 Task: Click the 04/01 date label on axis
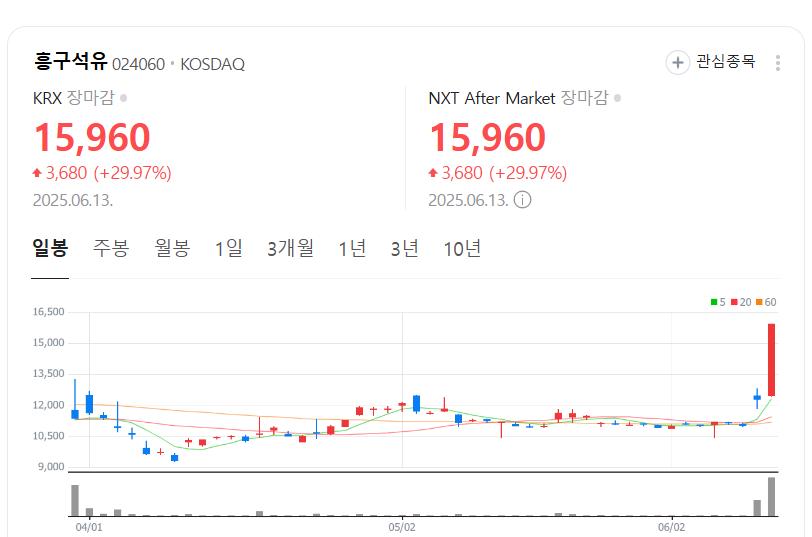[89, 527]
